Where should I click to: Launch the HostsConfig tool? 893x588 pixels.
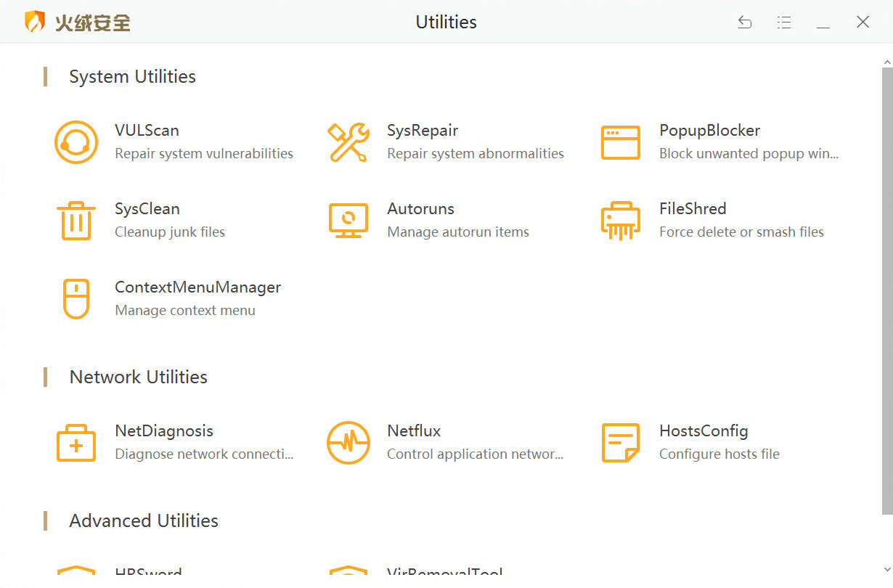point(621,442)
